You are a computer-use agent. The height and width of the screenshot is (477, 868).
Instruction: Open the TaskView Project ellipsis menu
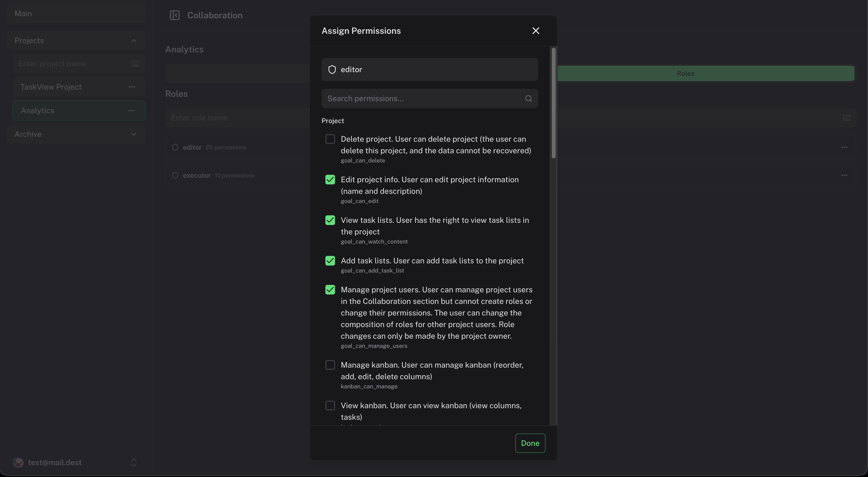tap(132, 87)
